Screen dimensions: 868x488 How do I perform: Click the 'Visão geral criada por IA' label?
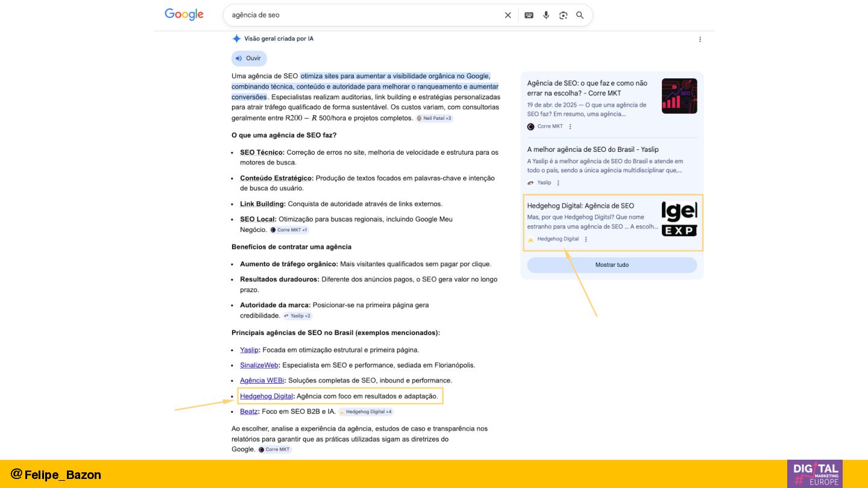278,39
